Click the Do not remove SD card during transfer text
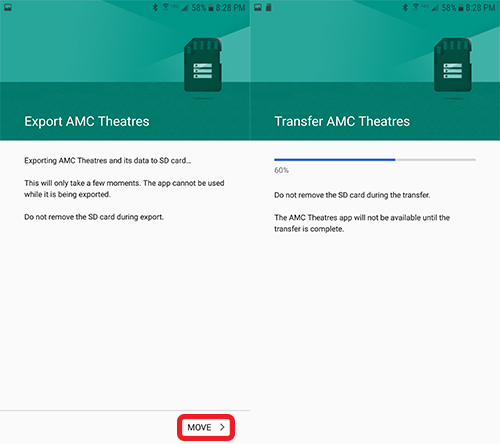 tap(352, 195)
